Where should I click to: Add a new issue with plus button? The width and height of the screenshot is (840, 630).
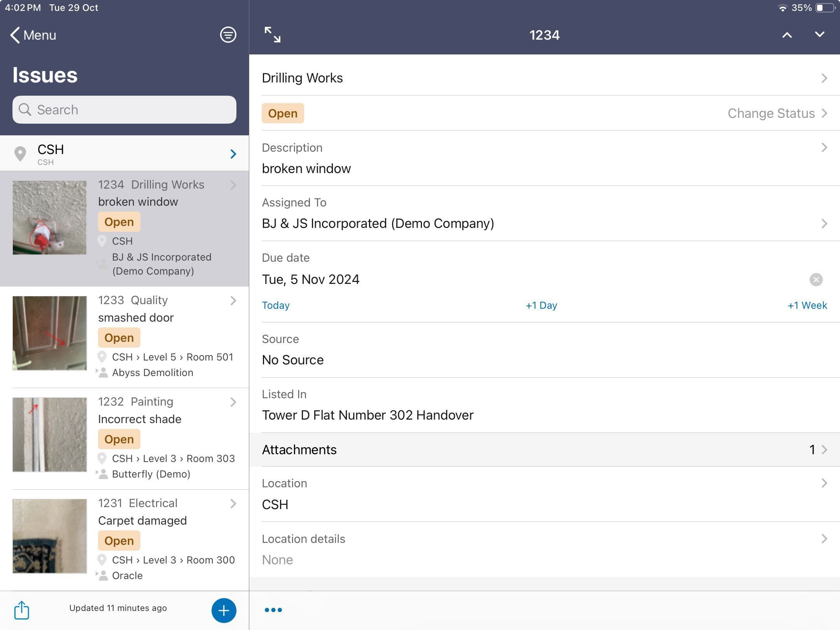224,610
